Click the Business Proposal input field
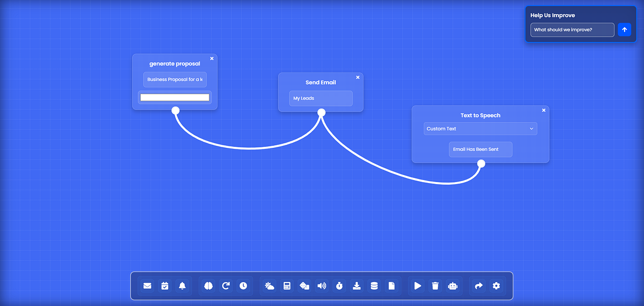The height and width of the screenshot is (306, 644). coord(175,80)
